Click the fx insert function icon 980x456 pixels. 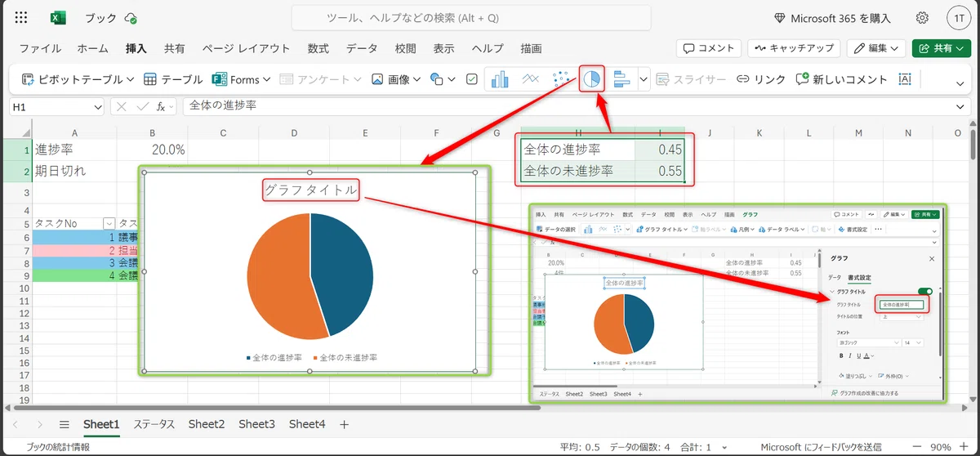pos(162,106)
